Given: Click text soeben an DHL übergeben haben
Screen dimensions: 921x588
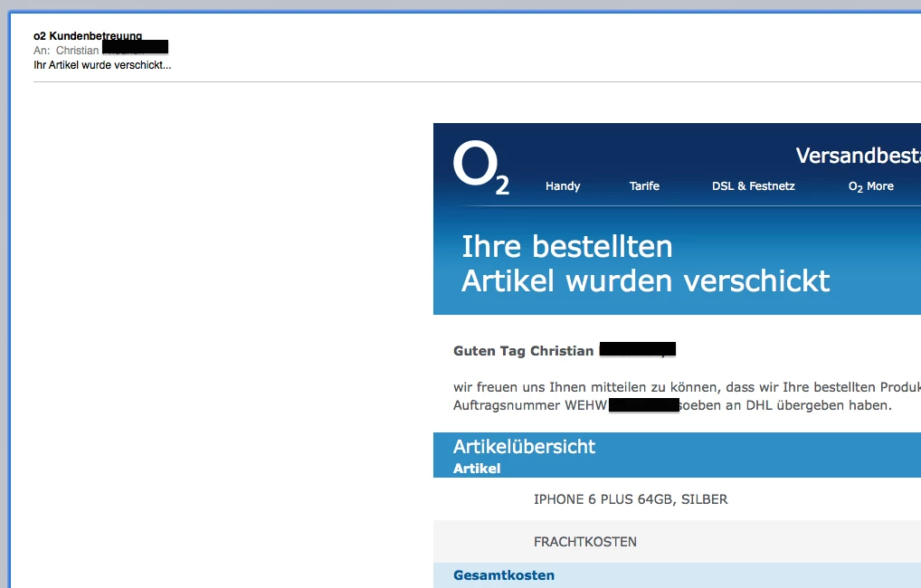Looking at the screenshot, I should click(x=786, y=405).
